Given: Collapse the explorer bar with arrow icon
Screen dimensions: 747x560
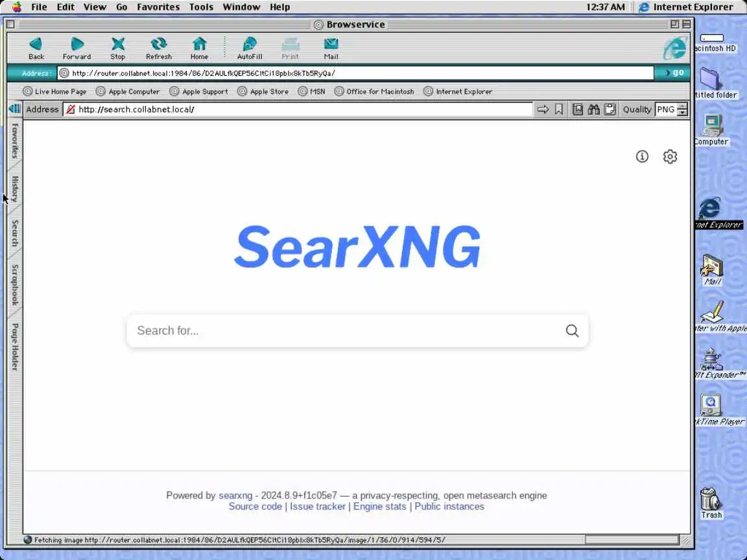Looking at the screenshot, I should click(15, 109).
